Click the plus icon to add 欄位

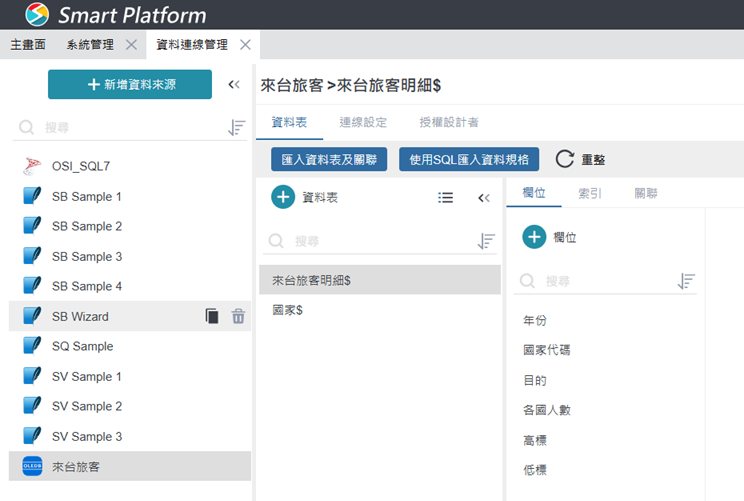click(x=534, y=237)
